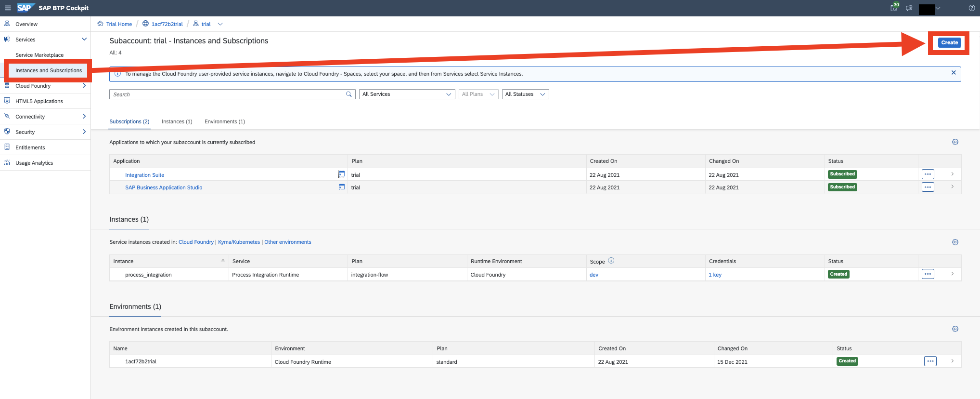Click the HTML5 Applications sidebar icon
The width and height of the screenshot is (980, 399).
tap(7, 101)
